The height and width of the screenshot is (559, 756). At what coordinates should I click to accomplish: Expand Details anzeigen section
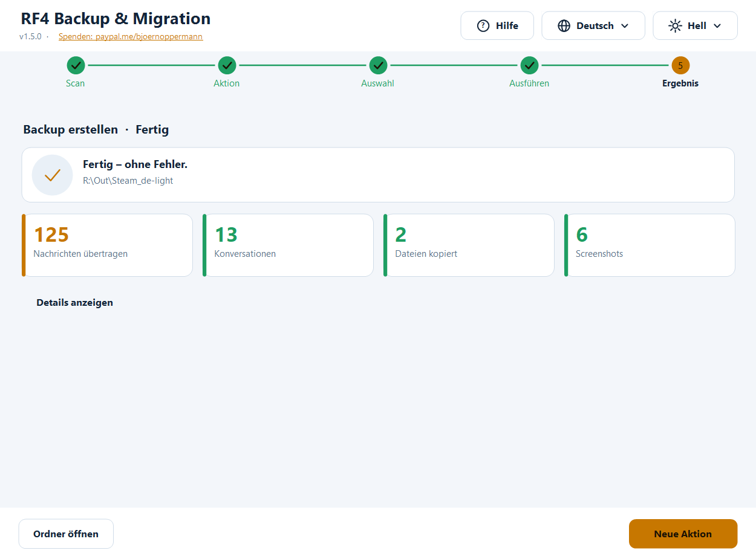pos(74,303)
